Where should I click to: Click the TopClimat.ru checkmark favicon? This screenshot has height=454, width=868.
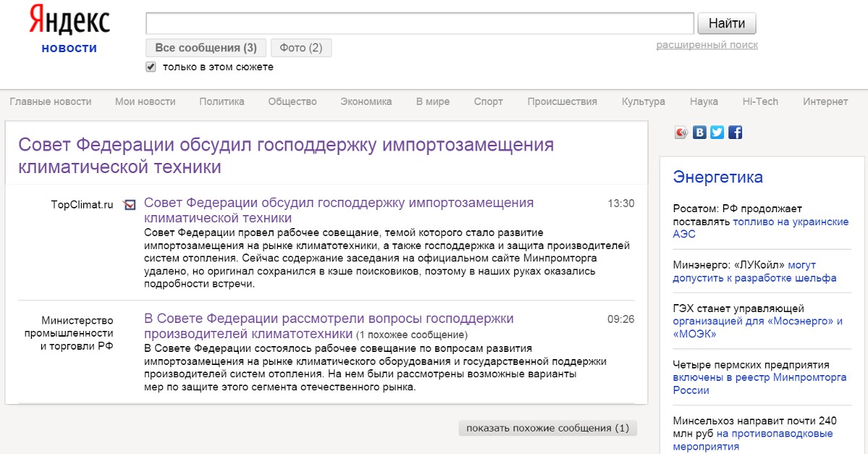(x=129, y=205)
